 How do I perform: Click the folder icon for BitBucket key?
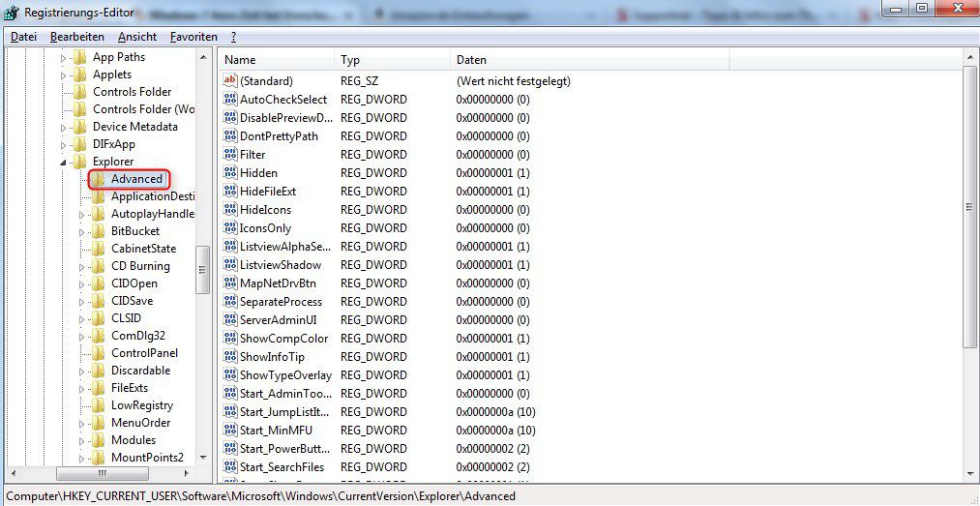click(98, 231)
